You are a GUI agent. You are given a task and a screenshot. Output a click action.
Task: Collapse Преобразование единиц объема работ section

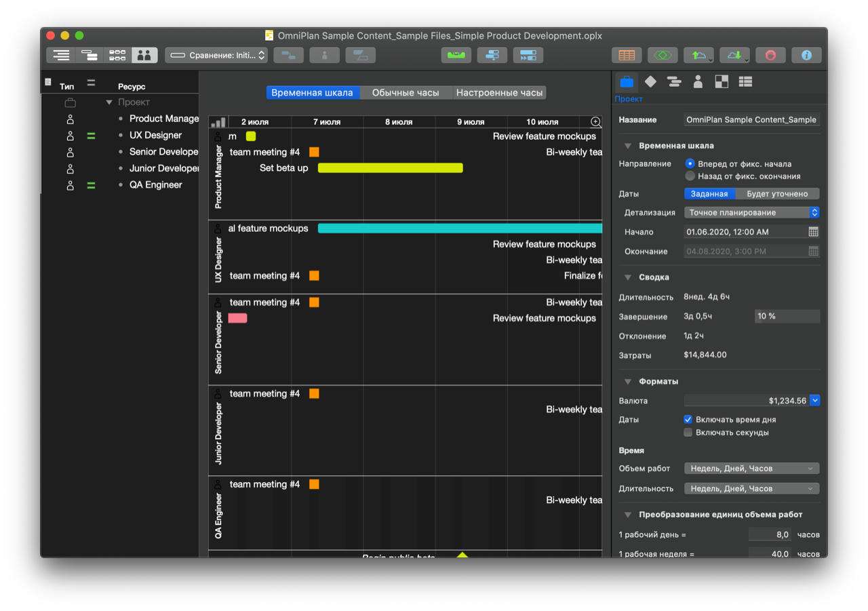coord(628,515)
